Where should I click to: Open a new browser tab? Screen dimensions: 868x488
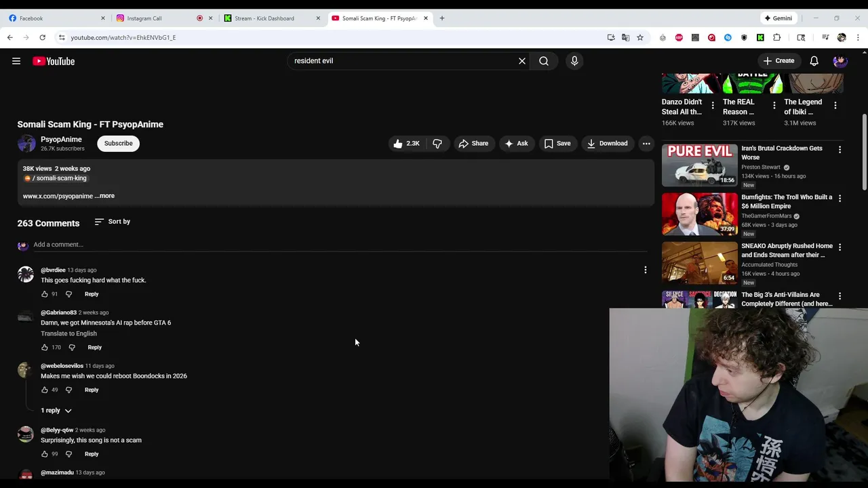[x=442, y=18]
